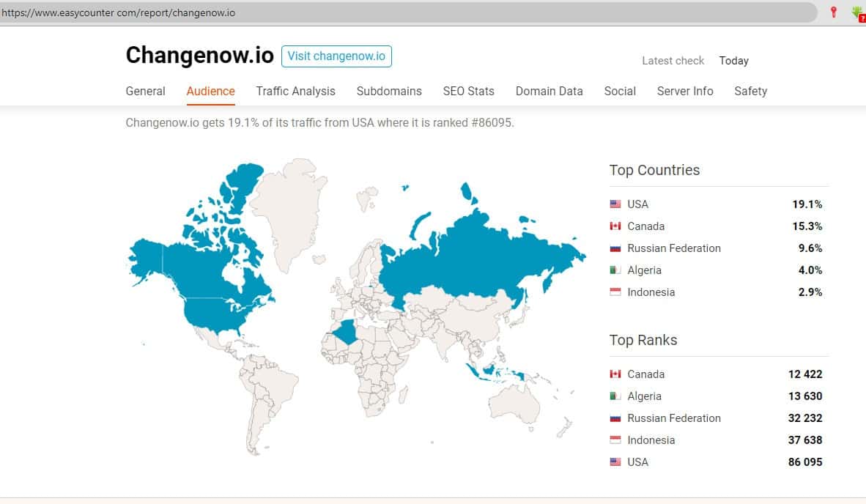Open the Server Info tab
The width and height of the screenshot is (866, 504).
(684, 92)
